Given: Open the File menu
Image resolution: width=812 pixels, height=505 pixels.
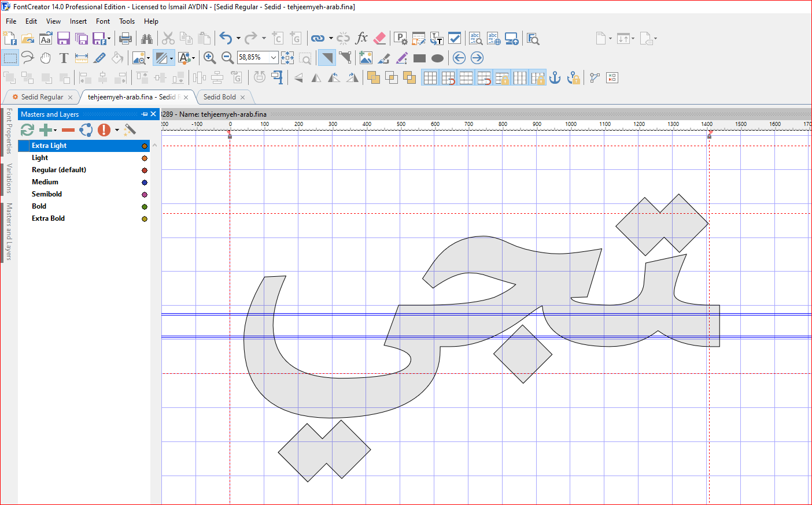Looking at the screenshot, I should coord(11,21).
